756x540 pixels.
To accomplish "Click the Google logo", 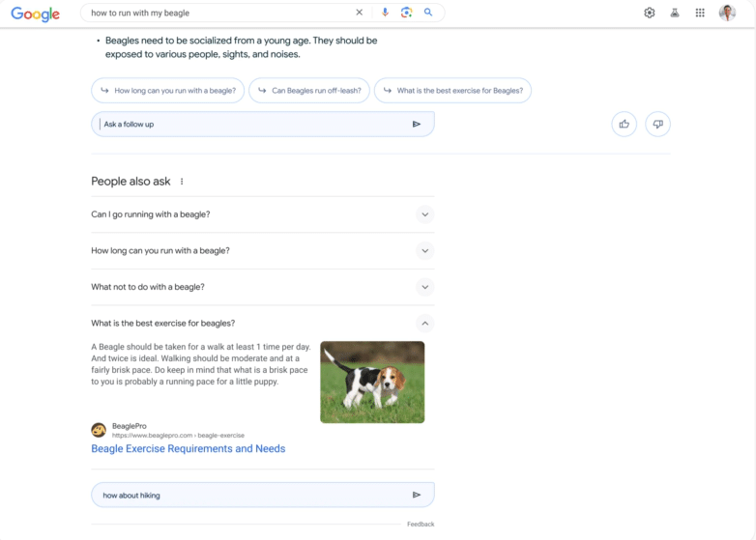I will (35, 14).
